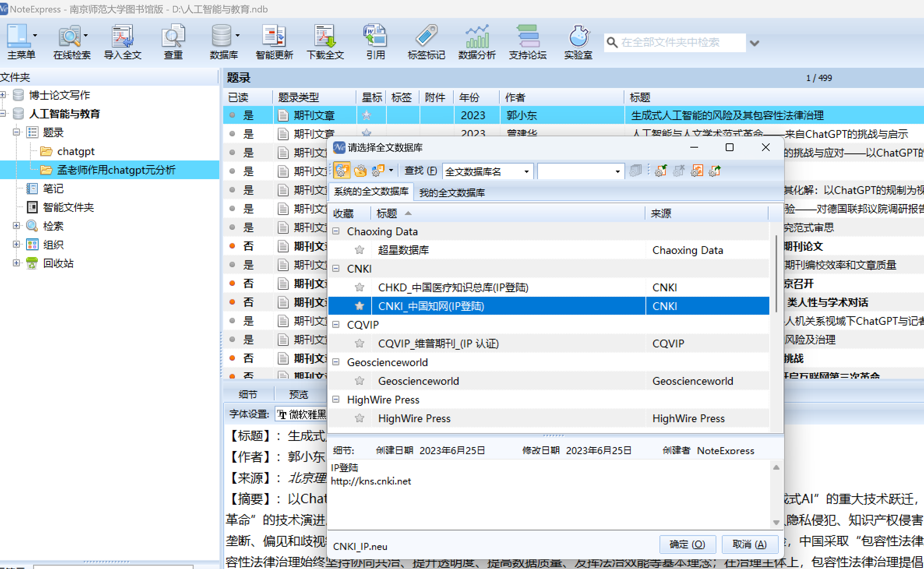Collapse the CQVIP group
924x569 pixels.
click(336, 325)
